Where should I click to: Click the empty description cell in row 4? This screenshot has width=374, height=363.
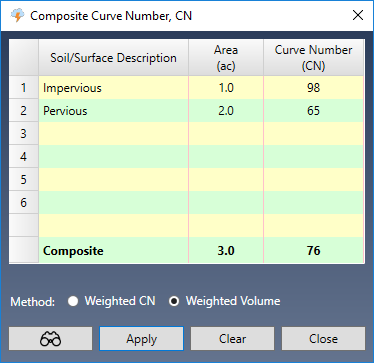coord(114,157)
